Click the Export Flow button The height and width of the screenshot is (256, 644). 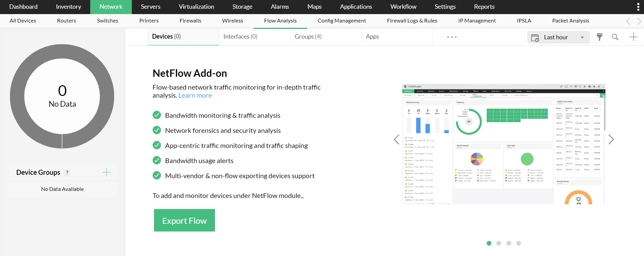pos(184,220)
